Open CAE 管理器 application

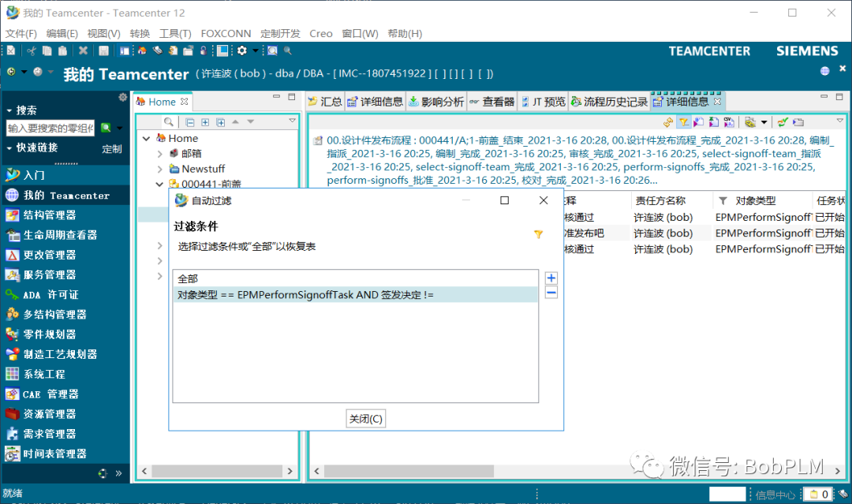[x=66, y=394]
